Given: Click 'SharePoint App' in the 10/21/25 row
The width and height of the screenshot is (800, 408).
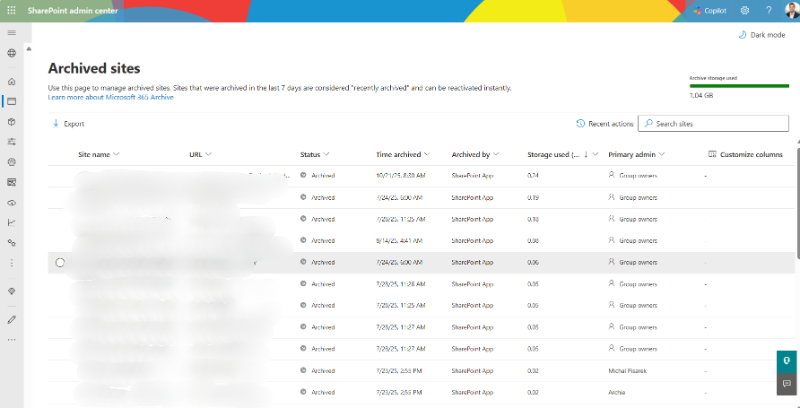Looking at the screenshot, I should (472, 175).
